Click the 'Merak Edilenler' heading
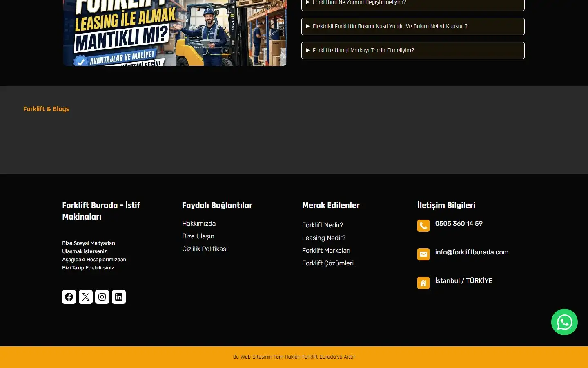 (331, 205)
